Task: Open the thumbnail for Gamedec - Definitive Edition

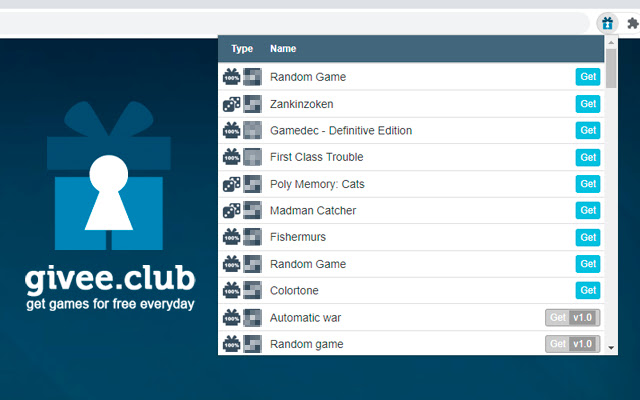Action: (252, 131)
